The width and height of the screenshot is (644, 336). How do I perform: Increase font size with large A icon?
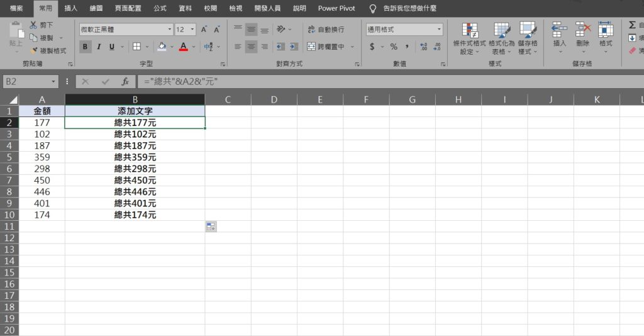(x=204, y=29)
